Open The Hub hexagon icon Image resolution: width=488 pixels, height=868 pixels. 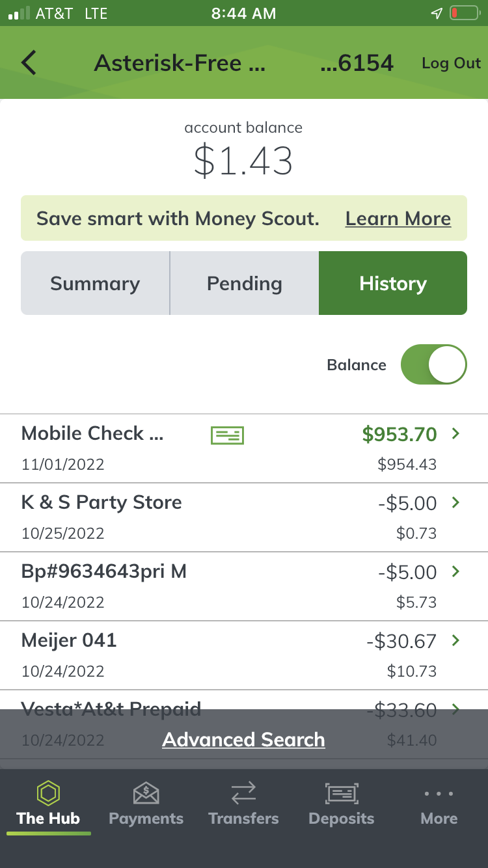(x=48, y=794)
